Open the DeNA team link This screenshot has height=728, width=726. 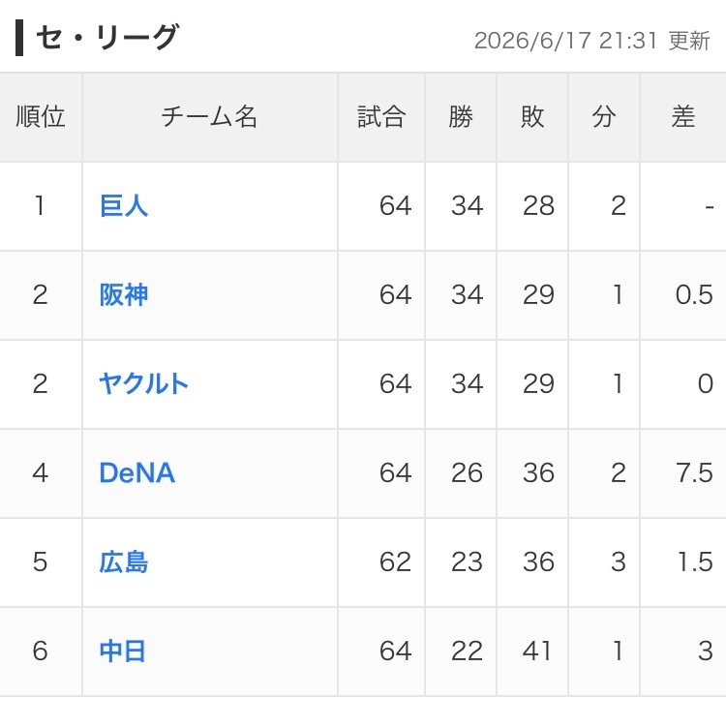point(136,473)
